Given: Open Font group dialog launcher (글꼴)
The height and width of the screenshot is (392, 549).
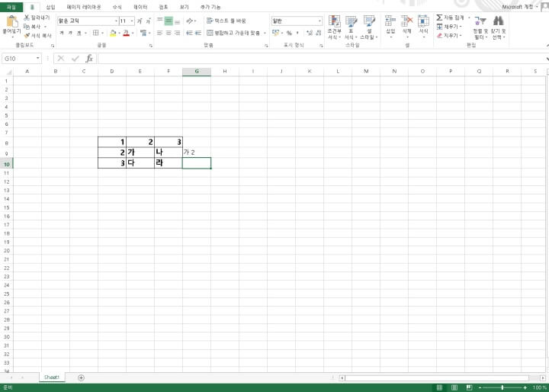Looking at the screenshot, I should (x=151, y=46).
